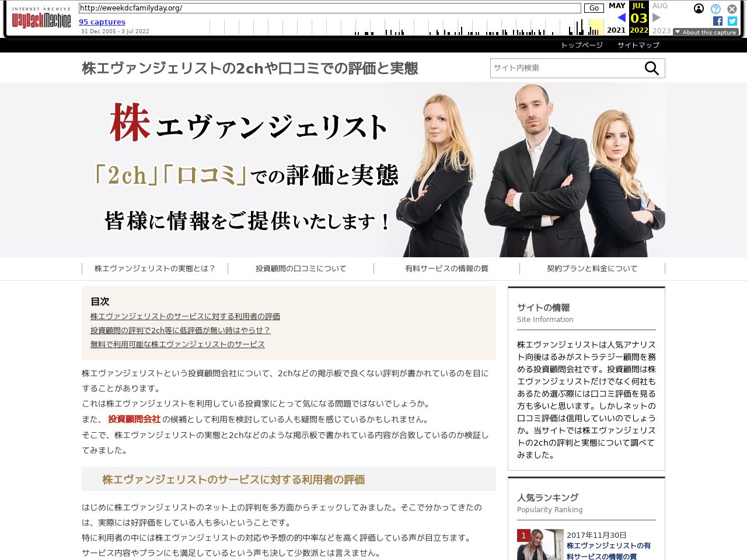747x560 pixels.
Task: Open the 95 captures link
Action: [x=102, y=22]
